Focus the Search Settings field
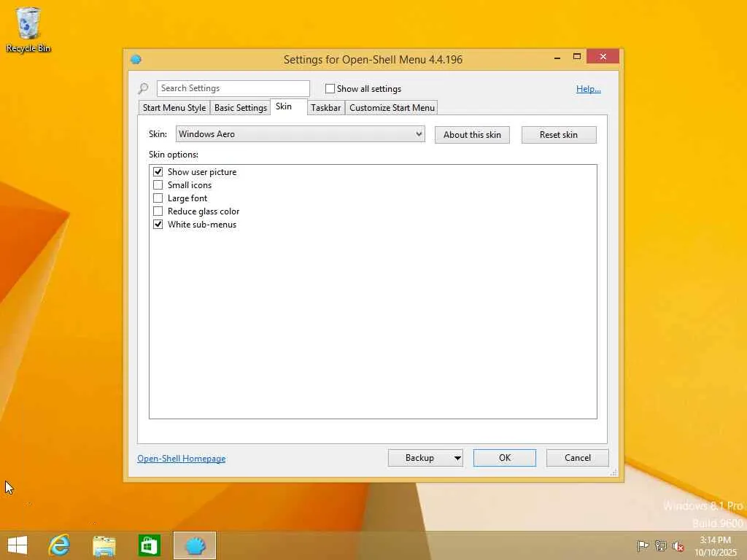Viewport: 747px width, 560px height. (233, 88)
